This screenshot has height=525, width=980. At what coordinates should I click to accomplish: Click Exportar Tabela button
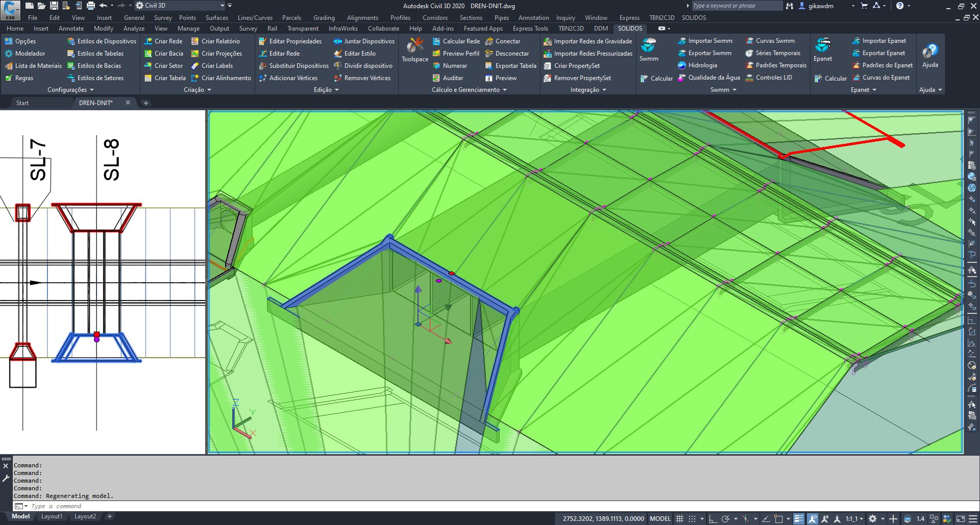pyautogui.click(x=515, y=66)
